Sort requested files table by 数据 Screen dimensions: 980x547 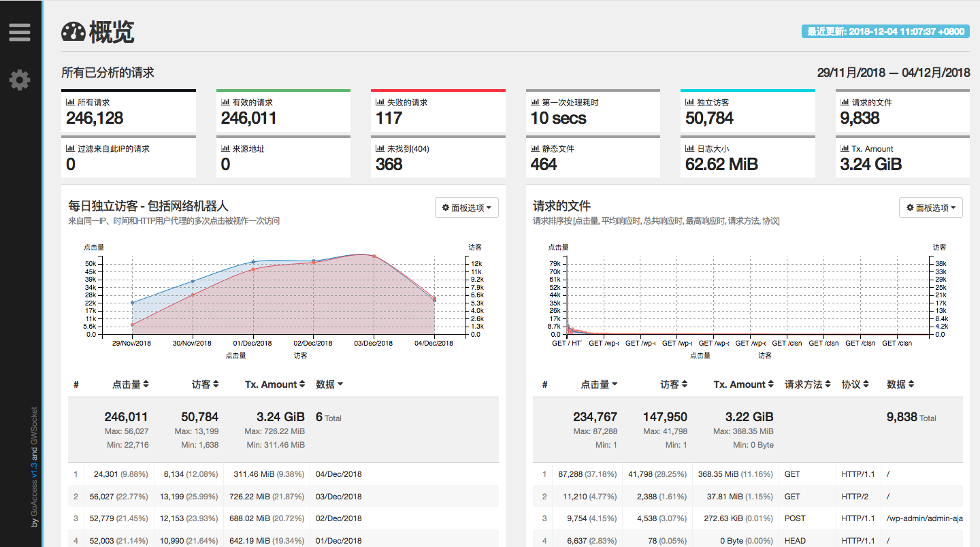(901, 384)
